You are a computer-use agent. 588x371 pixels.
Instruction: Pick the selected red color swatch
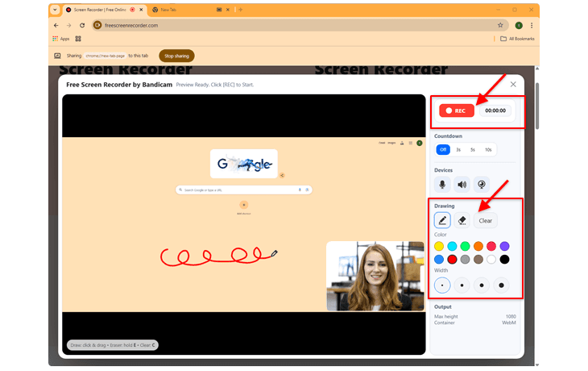tap(452, 260)
